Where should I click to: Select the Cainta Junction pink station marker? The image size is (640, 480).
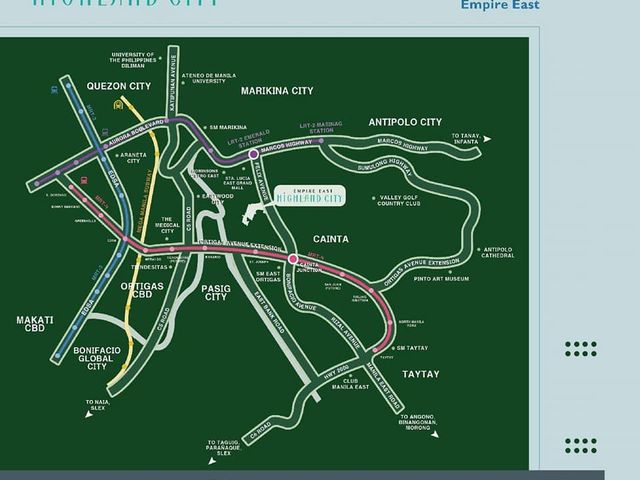click(x=293, y=258)
